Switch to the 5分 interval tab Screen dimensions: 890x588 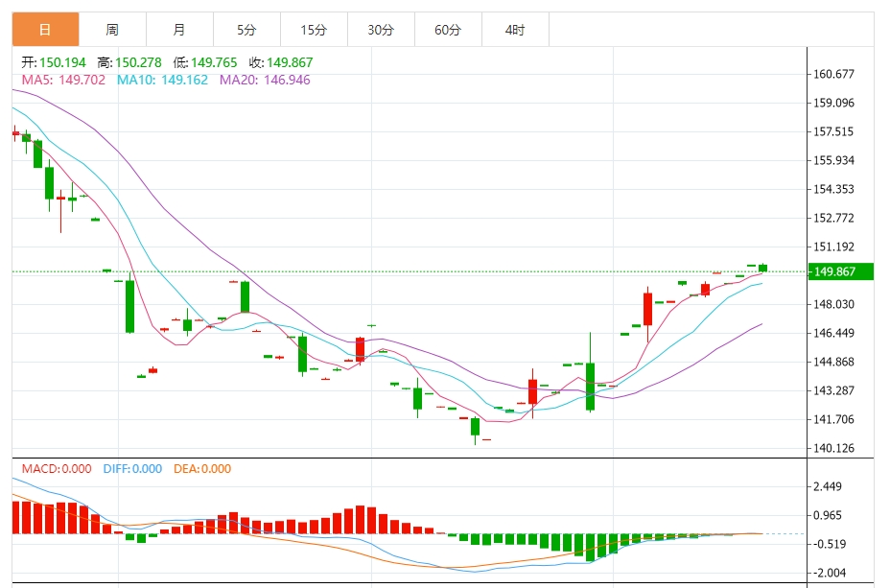coord(246,30)
